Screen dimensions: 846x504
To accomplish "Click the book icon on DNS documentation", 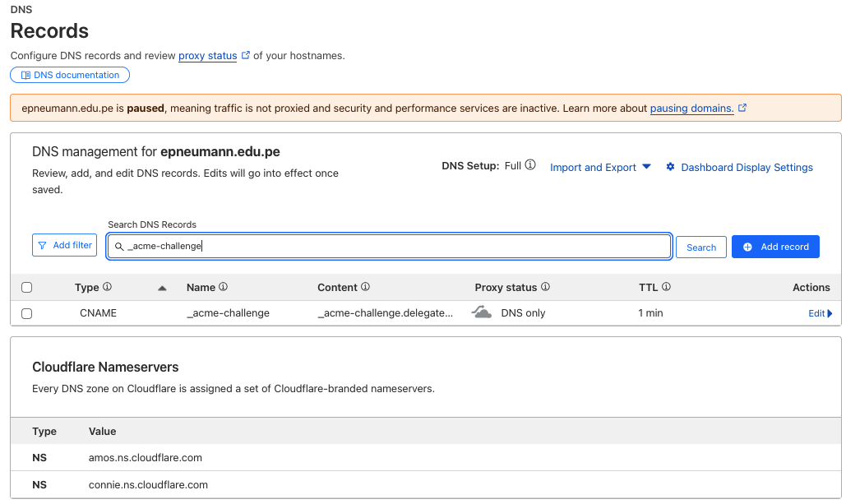I will 25,75.
